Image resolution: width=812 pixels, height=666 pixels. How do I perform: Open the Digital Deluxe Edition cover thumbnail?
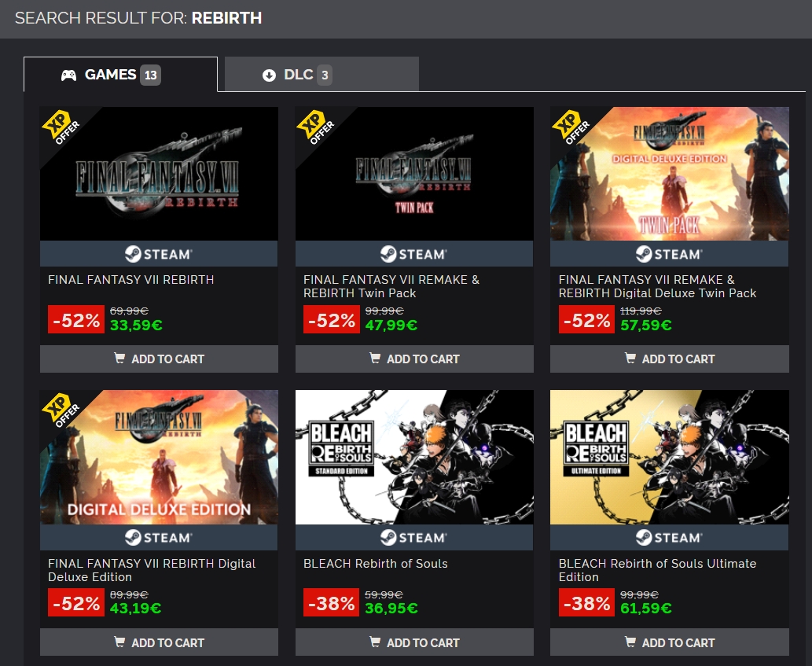(159, 457)
